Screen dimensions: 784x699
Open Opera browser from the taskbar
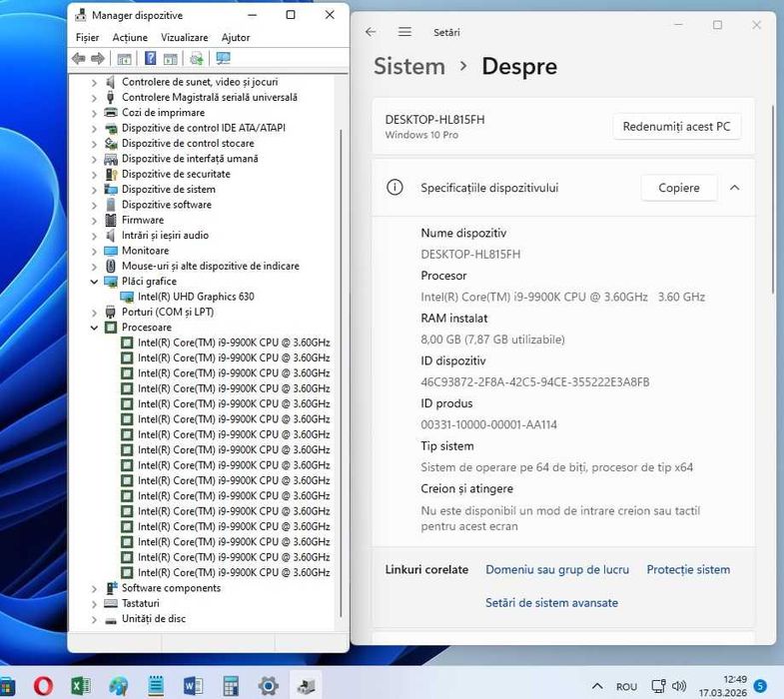pyautogui.click(x=43, y=685)
